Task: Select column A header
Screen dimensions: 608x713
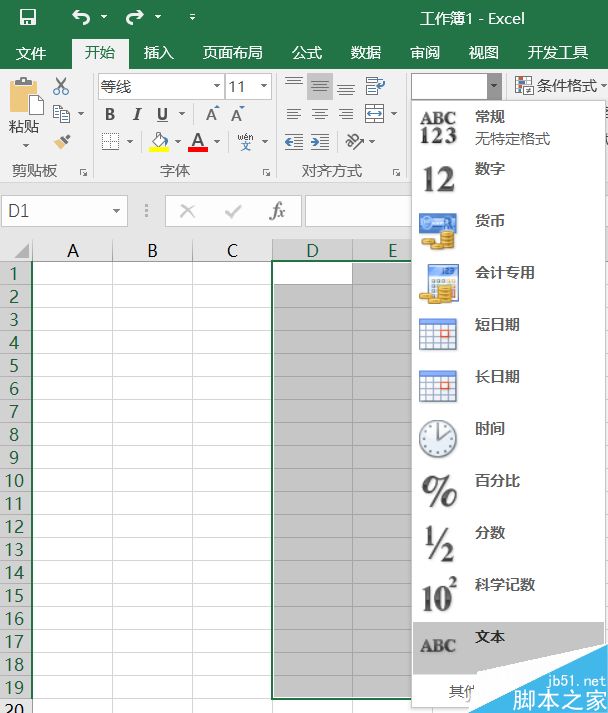Action: pyautogui.click(x=72, y=251)
